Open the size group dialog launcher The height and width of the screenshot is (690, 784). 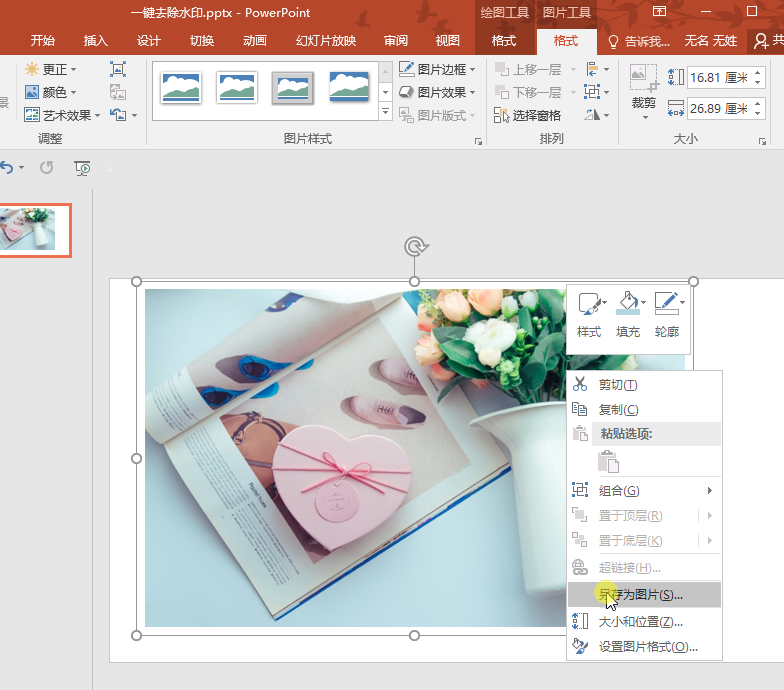point(762,142)
